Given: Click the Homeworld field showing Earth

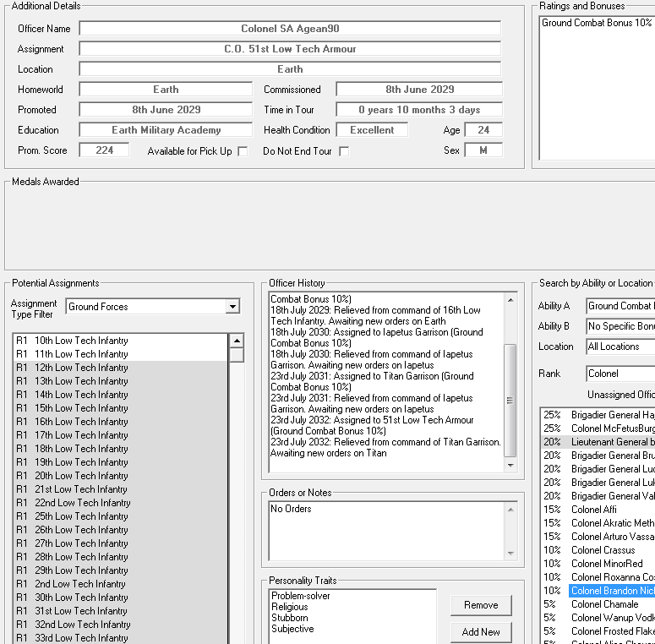Looking at the screenshot, I should click(166, 90).
